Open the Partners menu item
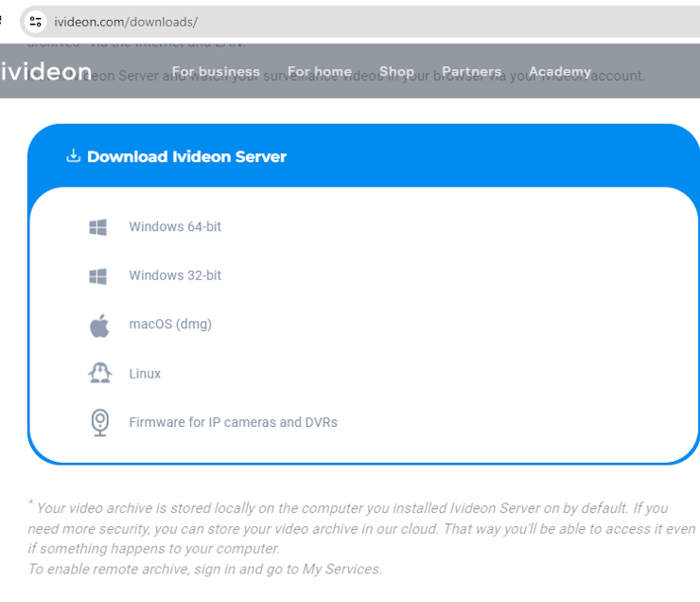This screenshot has width=700, height=602. [x=471, y=71]
